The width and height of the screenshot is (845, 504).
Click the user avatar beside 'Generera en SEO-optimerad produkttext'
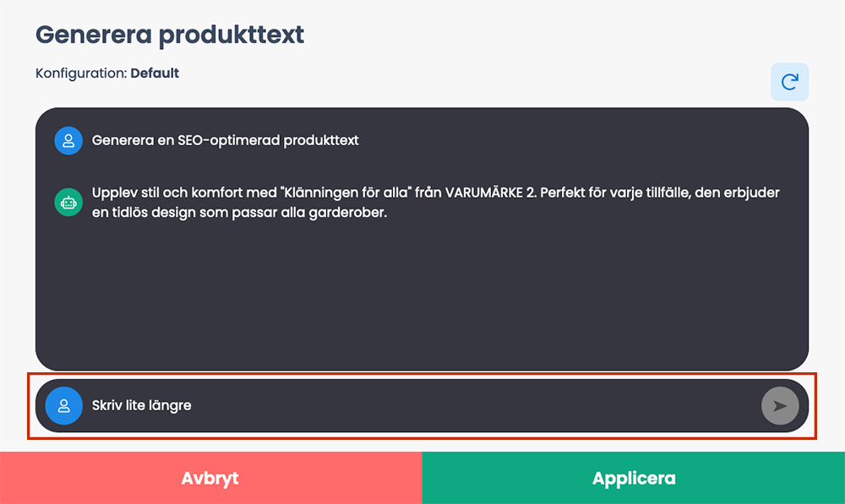click(x=68, y=140)
